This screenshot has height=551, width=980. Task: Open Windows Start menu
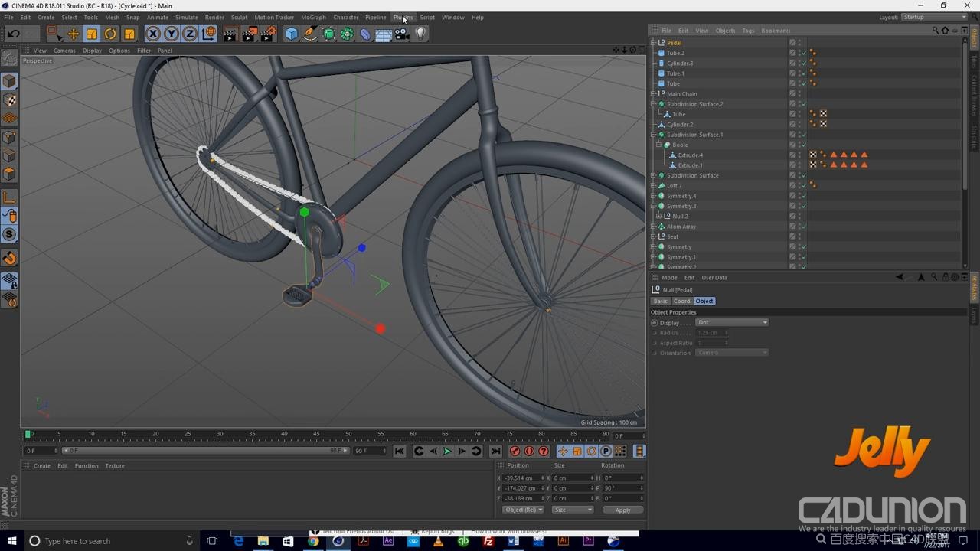[x=11, y=541]
